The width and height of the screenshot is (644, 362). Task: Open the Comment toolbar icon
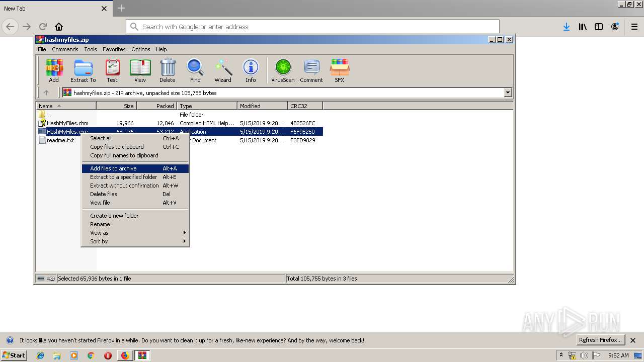point(311,70)
